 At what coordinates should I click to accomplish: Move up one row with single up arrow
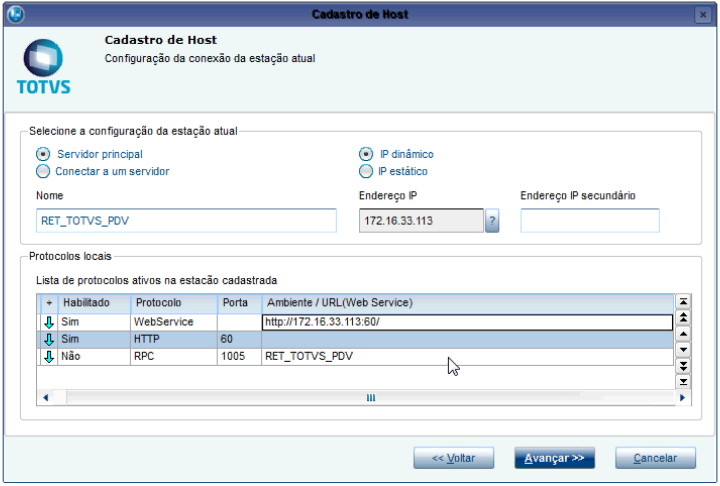point(684,333)
